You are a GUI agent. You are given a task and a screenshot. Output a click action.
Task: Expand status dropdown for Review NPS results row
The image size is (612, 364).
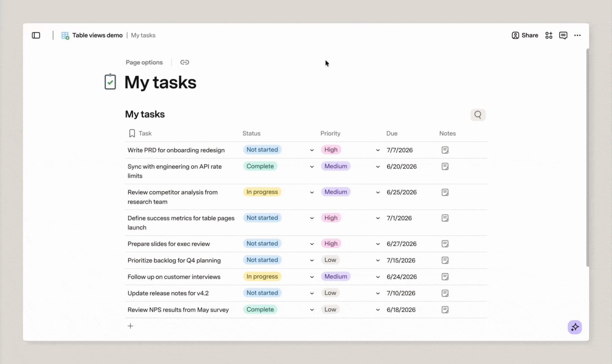312,310
